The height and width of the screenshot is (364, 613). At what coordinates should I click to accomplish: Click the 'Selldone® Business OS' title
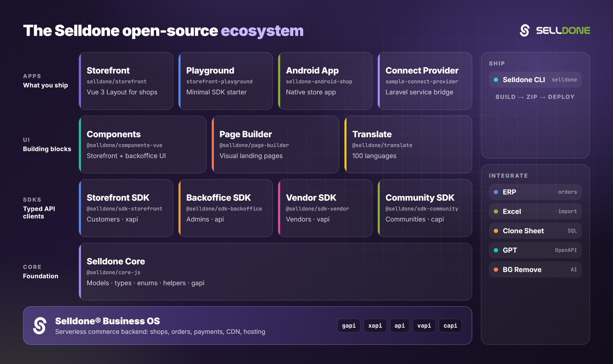tap(108, 321)
